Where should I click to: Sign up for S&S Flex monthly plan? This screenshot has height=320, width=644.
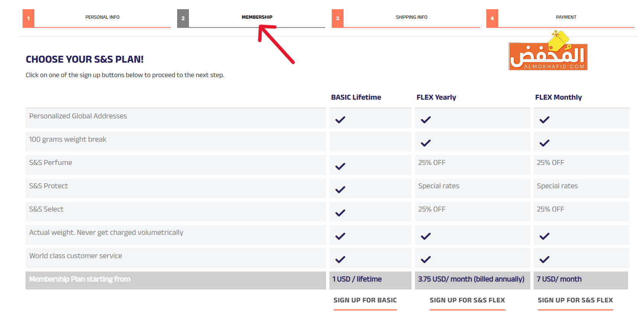tap(575, 301)
